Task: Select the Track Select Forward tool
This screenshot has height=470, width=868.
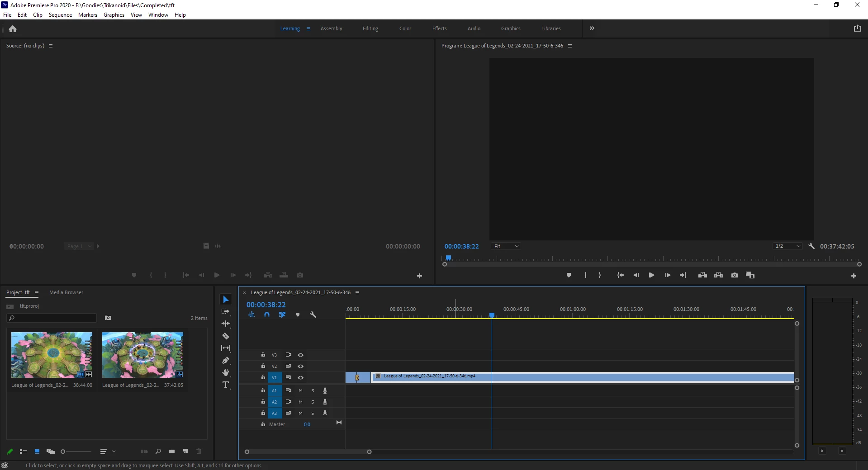Action: (x=226, y=312)
